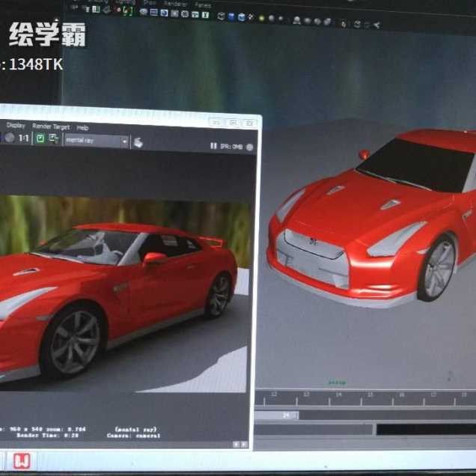Click the Remove Image icon

[54, 139]
